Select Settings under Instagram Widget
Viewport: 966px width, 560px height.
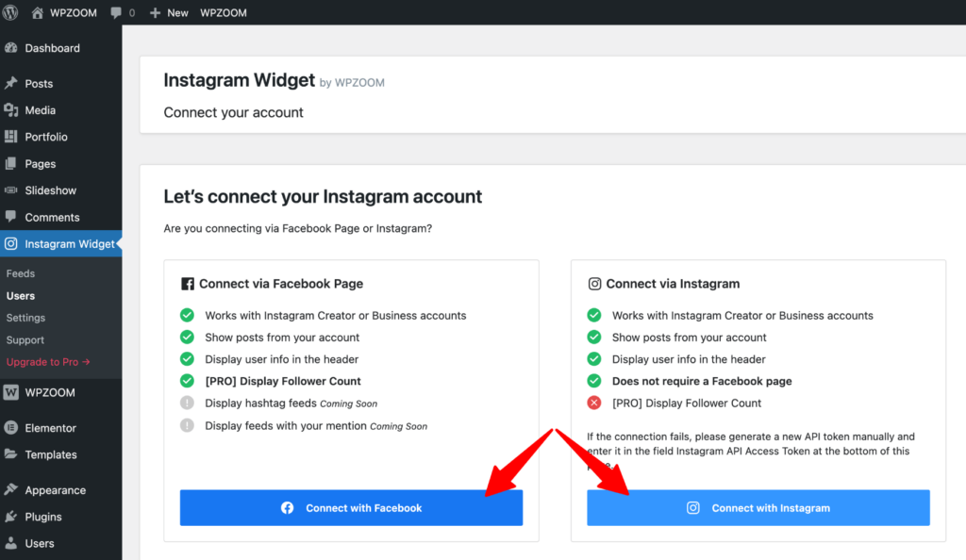[x=25, y=318]
